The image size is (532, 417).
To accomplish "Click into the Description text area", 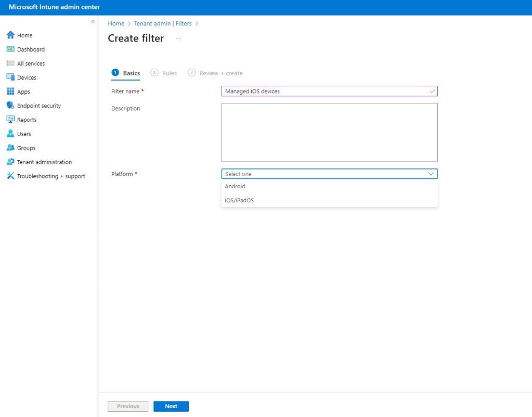I will (x=329, y=132).
